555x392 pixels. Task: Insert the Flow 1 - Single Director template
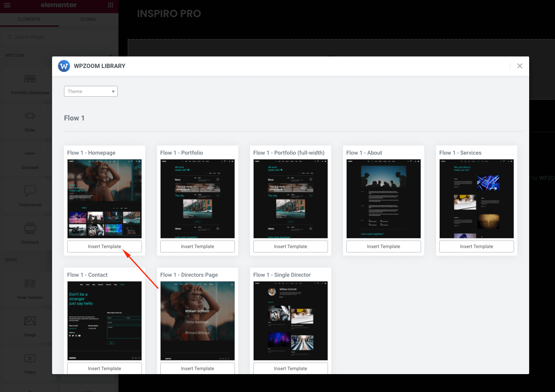291,368
